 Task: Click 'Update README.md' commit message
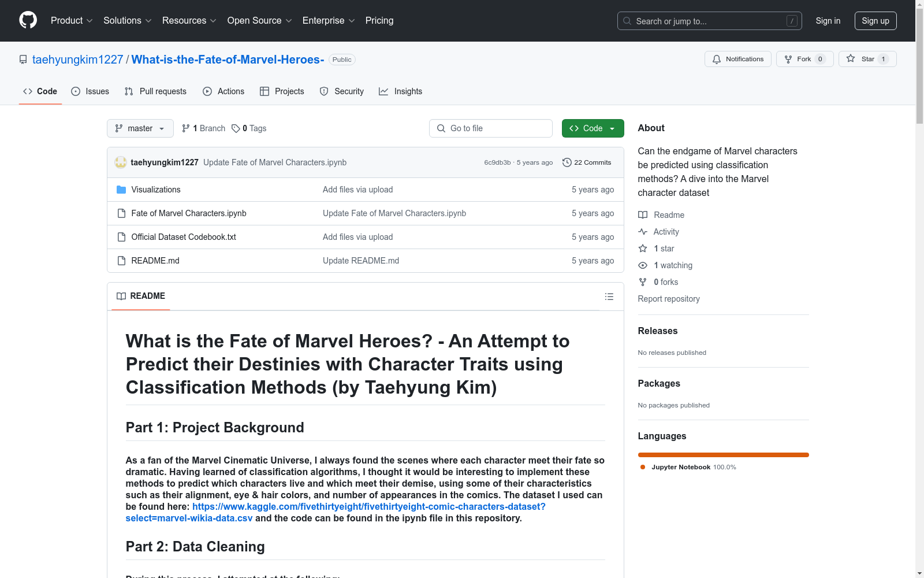point(361,261)
